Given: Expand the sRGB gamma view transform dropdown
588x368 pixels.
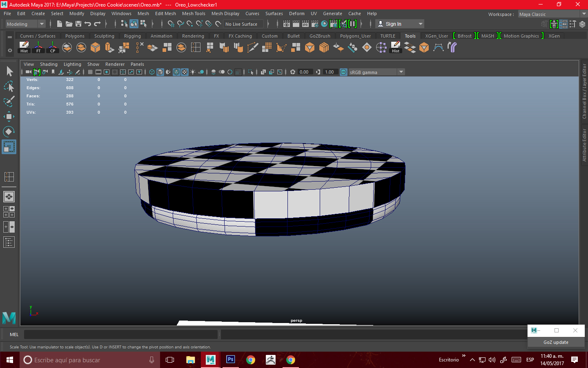Looking at the screenshot, I should click(401, 72).
